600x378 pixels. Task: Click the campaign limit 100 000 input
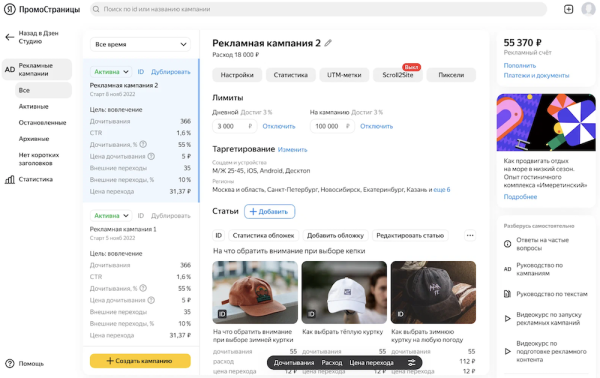click(x=332, y=126)
